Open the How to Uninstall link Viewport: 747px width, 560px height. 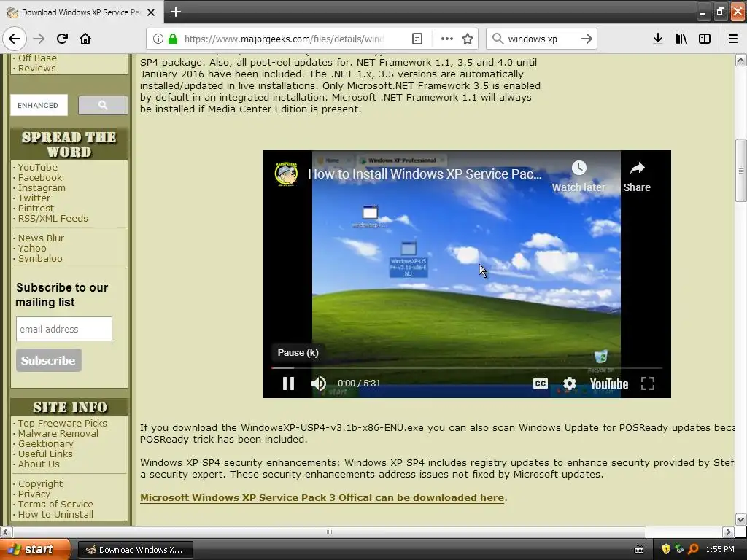tap(55, 514)
